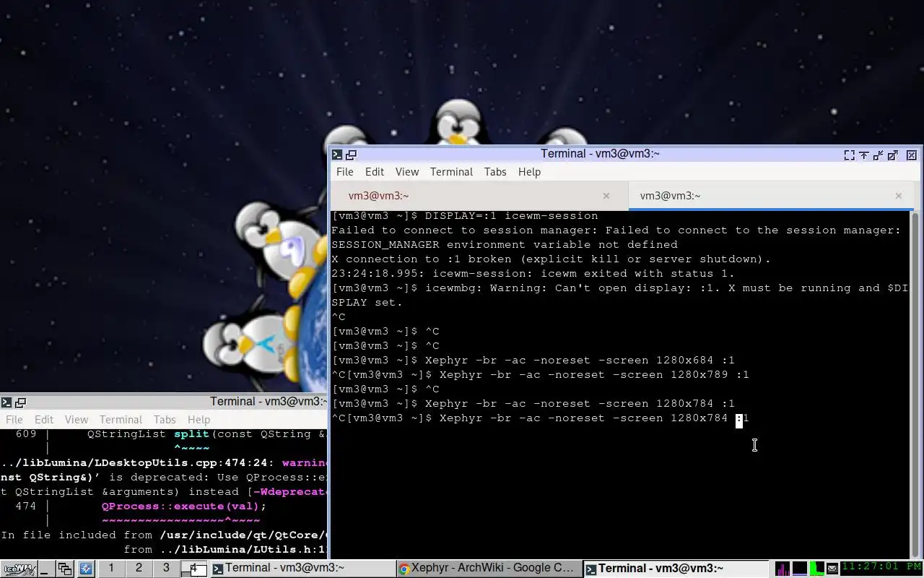Click the roll-up icon on front Terminal titlebar
This screenshot has width=924, height=578.
coord(864,155)
